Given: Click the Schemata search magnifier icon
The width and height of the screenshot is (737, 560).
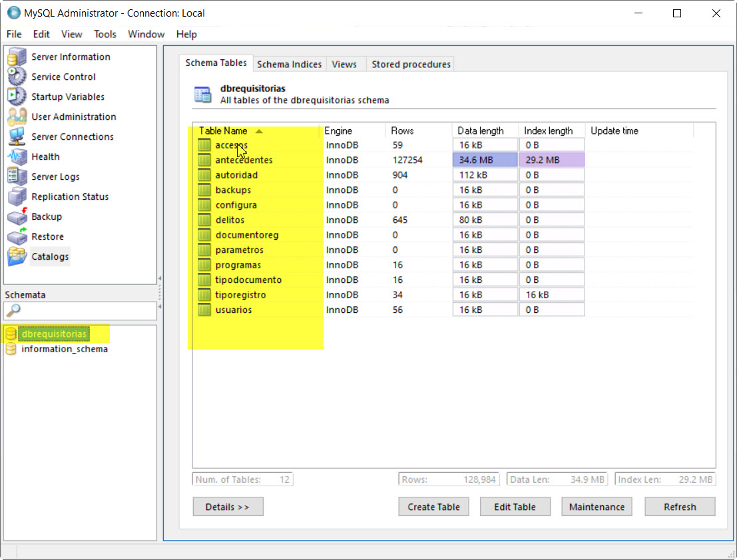Looking at the screenshot, I should click(x=13, y=310).
